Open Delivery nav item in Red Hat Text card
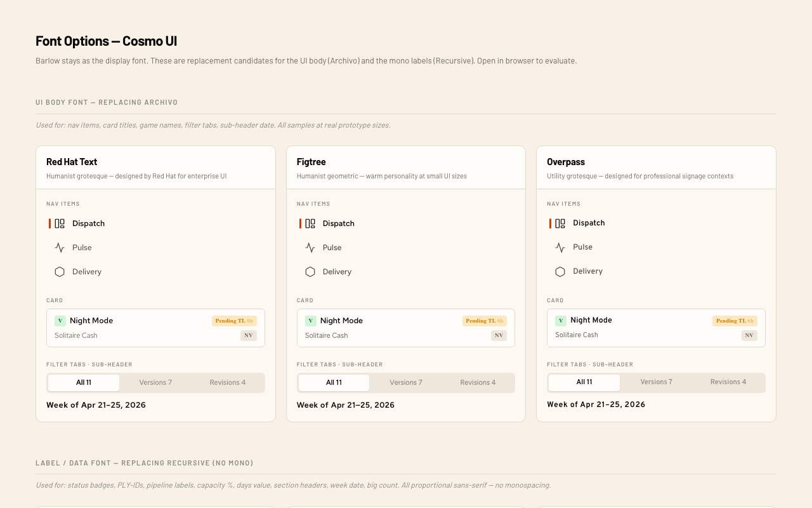The image size is (812, 508). pyautogui.click(x=155, y=272)
